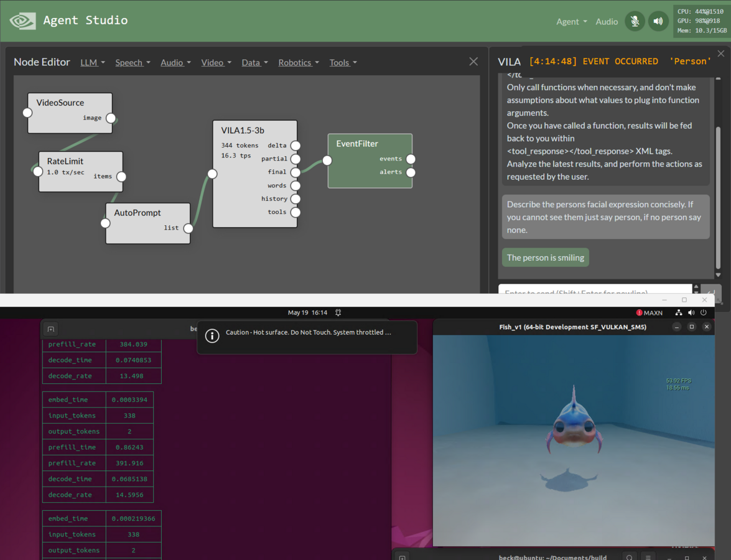
Task: Click the hamburger menu in bottom terminal header
Action: point(648,558)
